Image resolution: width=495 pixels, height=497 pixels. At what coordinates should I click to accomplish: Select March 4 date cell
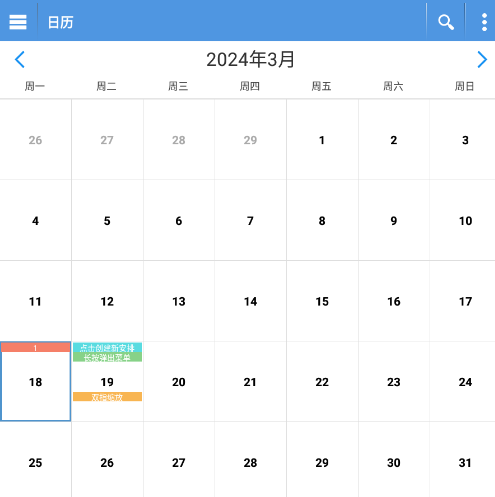(35, 220)
